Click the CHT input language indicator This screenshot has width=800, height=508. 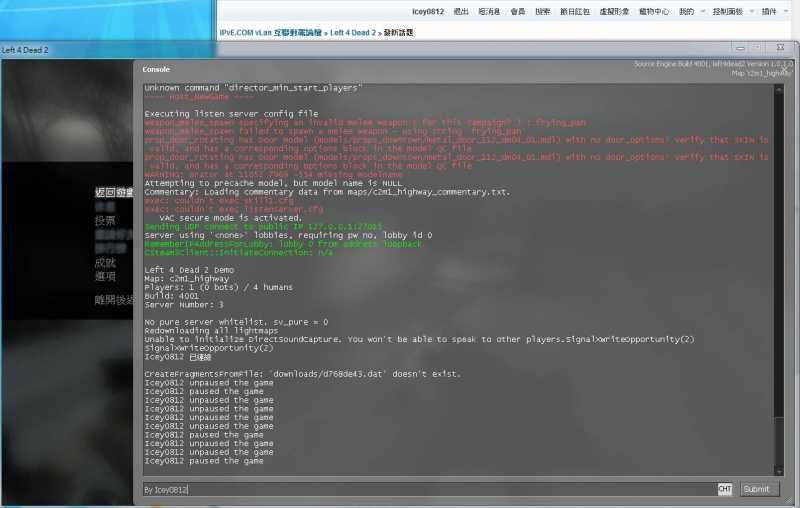pos(725,489)
